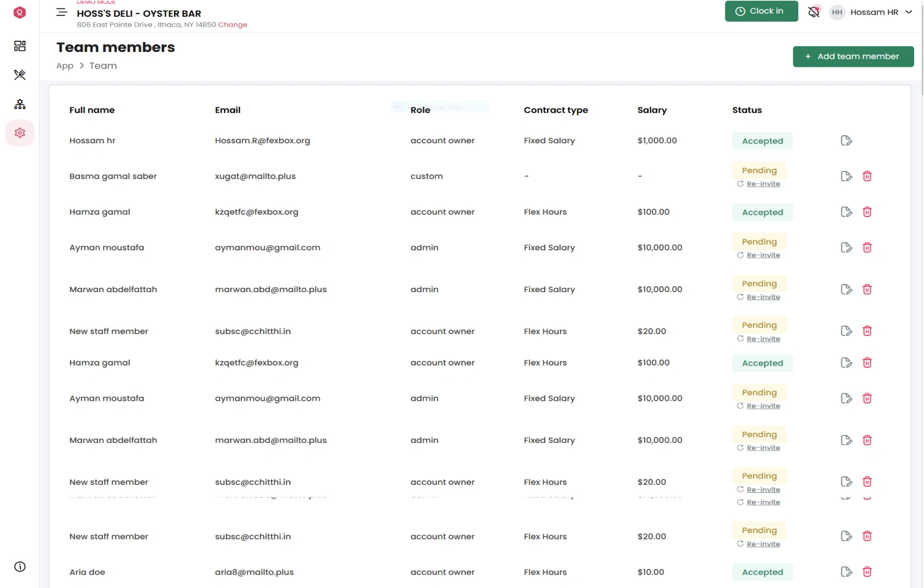Re-invite Basma gamal saber

point(763,184)
